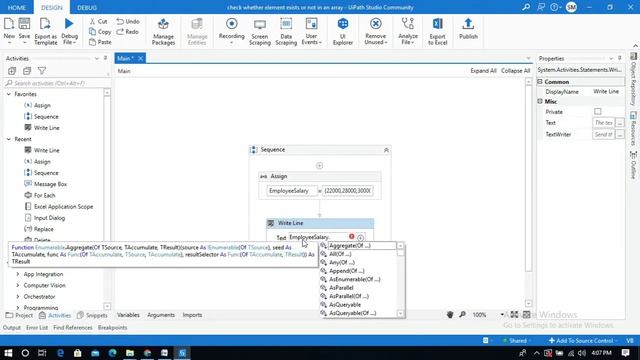This screenshot has height=360, width=640.
Task: Switch to the HOME ribbon tab
Action: [x=17, y=7]
